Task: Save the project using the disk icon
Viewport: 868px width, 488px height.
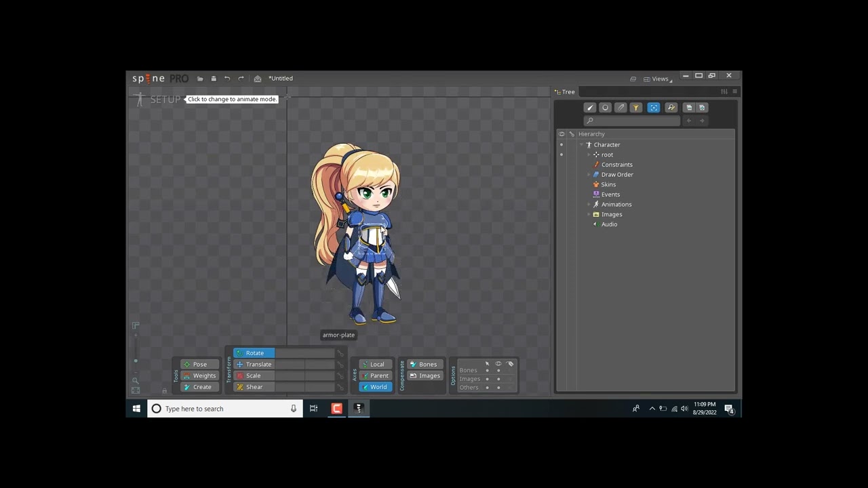Action: (214, 79)
